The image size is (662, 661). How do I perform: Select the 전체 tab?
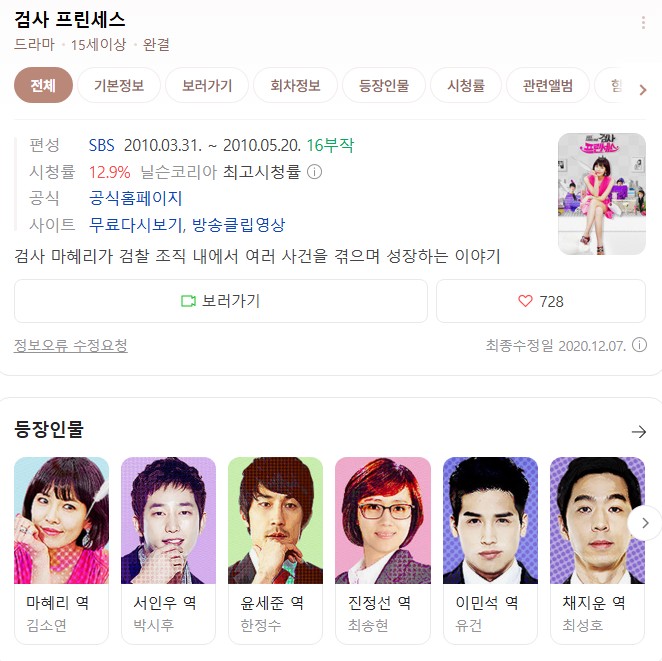point(43,85)
